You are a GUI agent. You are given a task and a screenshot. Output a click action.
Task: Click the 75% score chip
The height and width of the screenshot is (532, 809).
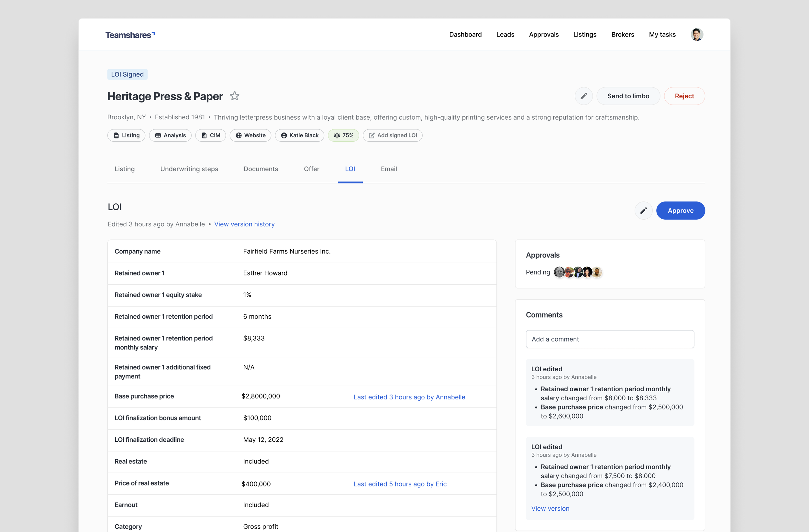pos(343,135)
